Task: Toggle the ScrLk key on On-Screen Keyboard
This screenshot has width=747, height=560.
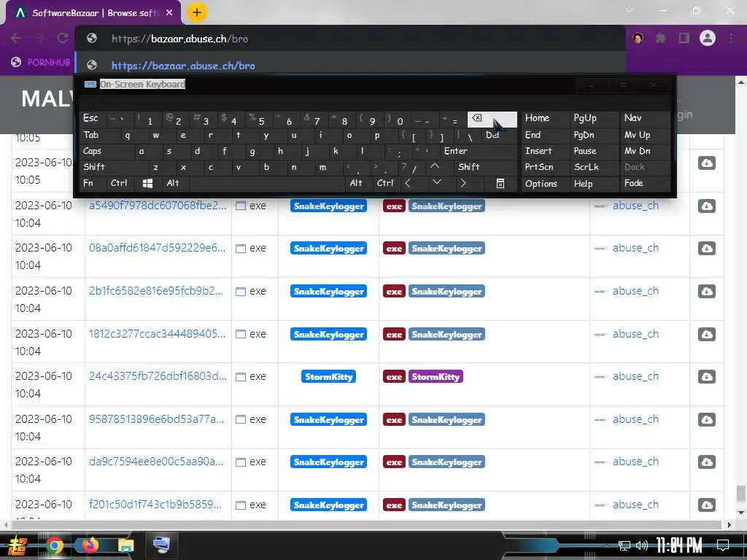Action: click(594, 167)
